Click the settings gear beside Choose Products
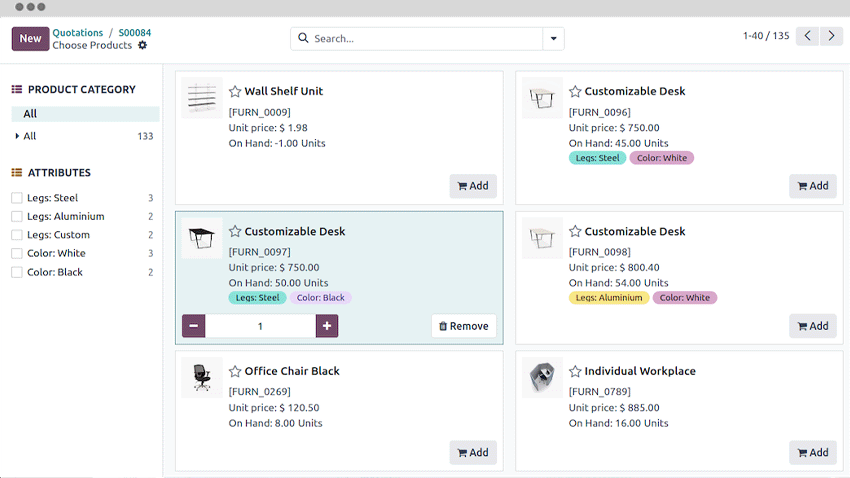Viewport: 850px width, 478px height. [x=142, y=46]
